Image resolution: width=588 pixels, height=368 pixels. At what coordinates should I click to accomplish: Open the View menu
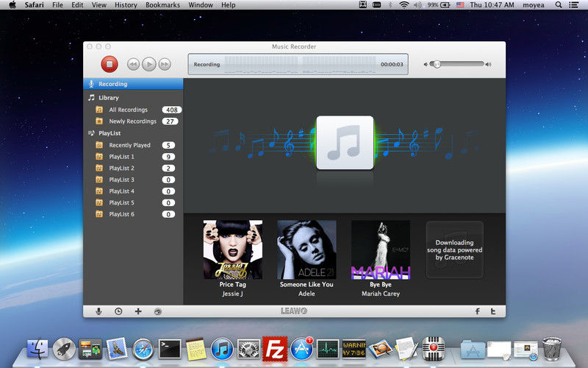pos(99,5)
